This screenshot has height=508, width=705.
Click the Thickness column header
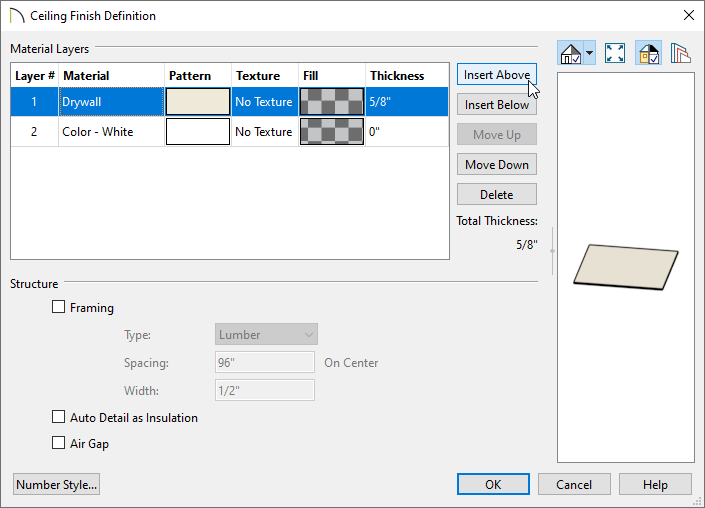tap(407, 76)
